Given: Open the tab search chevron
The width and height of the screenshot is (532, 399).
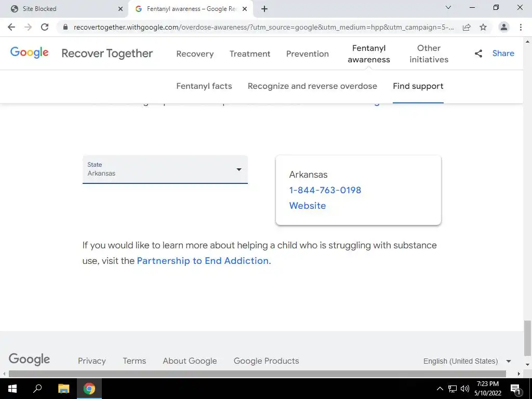Looking at the screenshot, I should [x=448, y=7].
